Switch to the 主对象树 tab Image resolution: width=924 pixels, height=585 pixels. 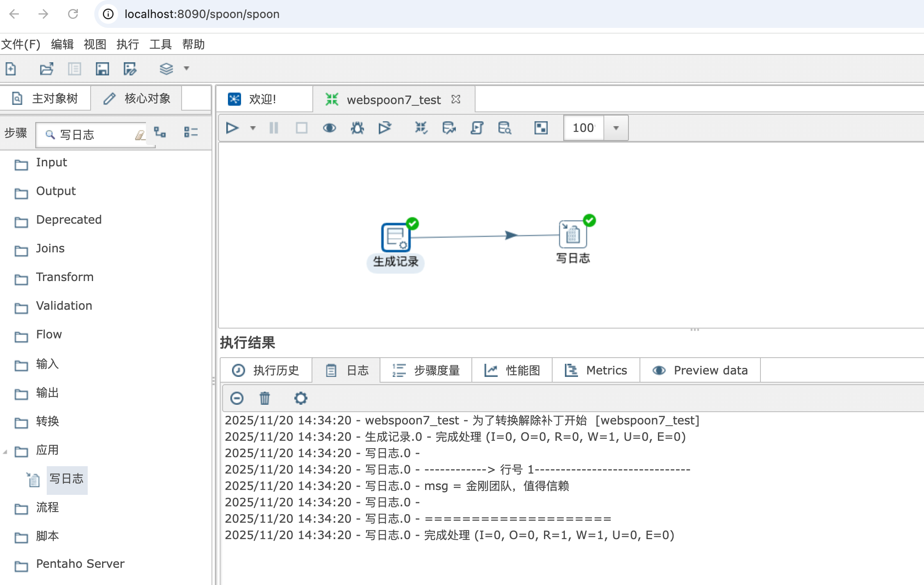(x=46, y=98)
